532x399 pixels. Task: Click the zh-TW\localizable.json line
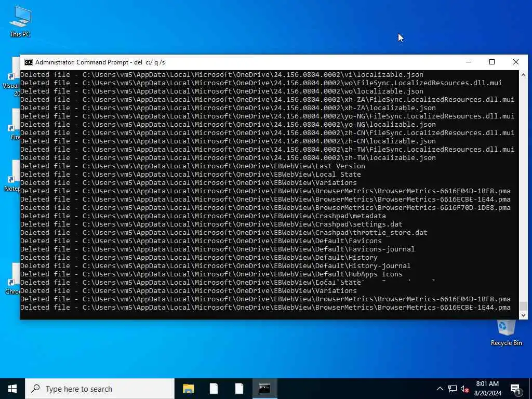pos(228,158)
